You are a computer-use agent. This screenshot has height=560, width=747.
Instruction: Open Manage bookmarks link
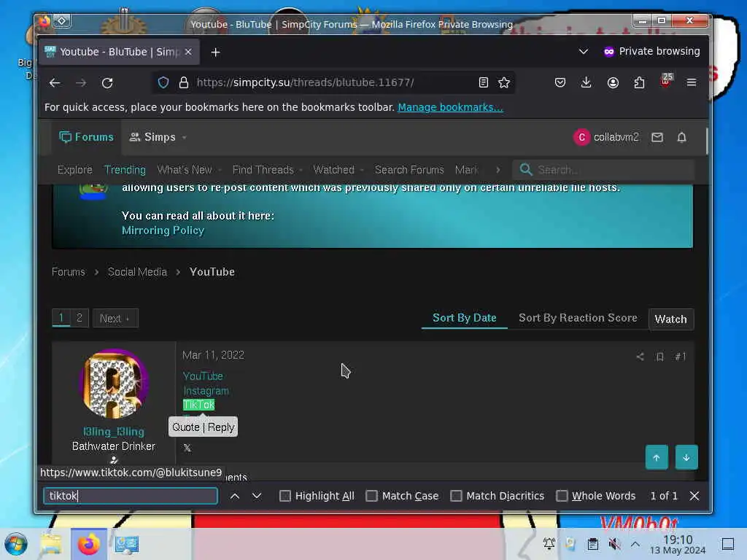point(450,107)
